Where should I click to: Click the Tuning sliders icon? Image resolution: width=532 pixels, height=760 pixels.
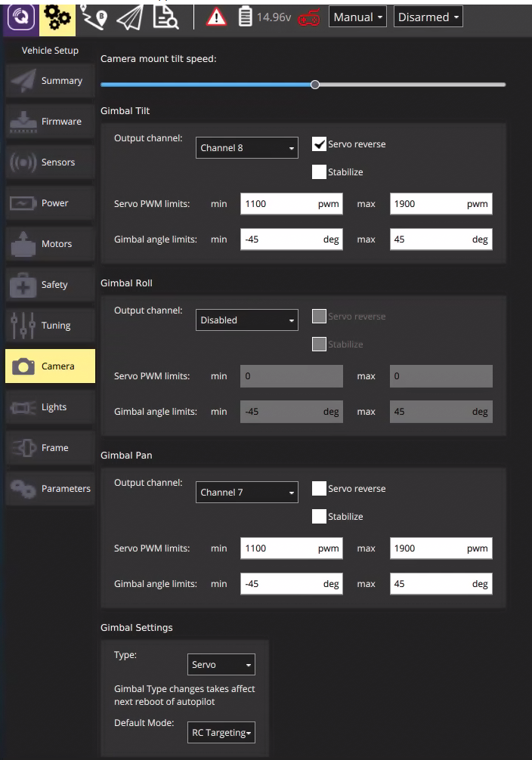pyautogui.click(x=23, y=326)
